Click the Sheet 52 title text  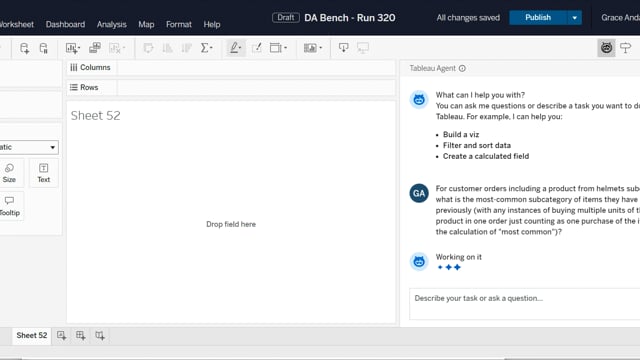tap(96, 116)
